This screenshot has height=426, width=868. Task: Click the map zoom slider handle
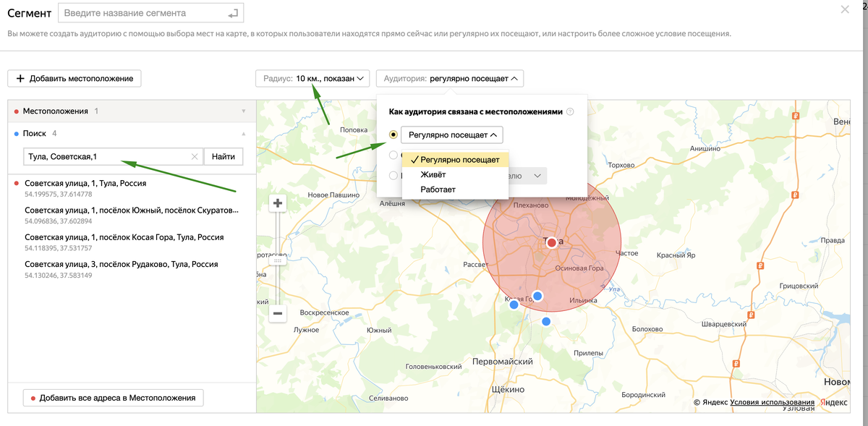277,260
